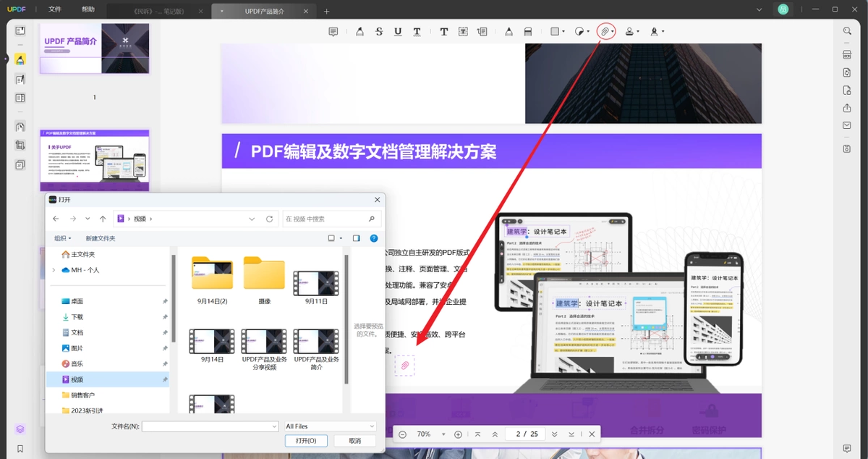Toggle the preview pane in file dialog
The image size is (868, 459).
356,238
